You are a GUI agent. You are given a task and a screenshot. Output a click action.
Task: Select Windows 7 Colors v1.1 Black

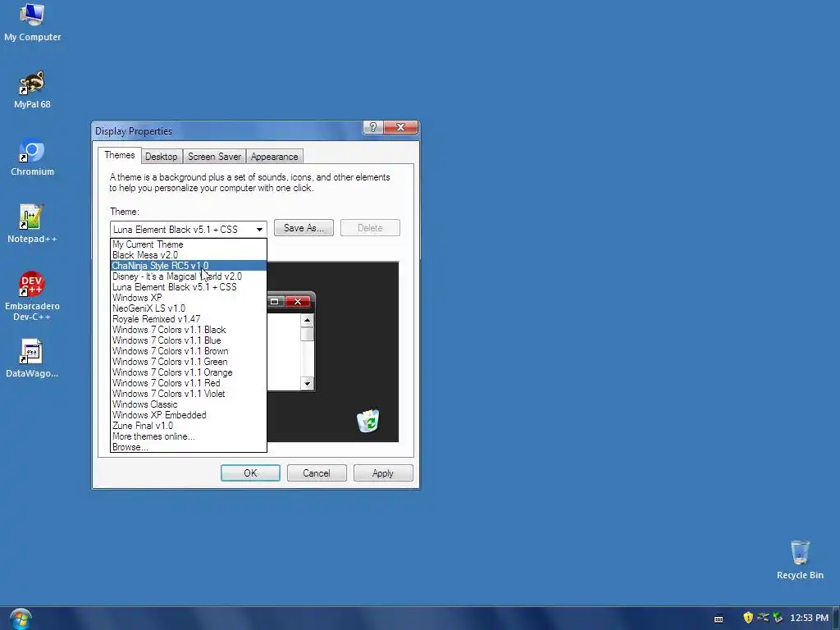pos(189,330)
